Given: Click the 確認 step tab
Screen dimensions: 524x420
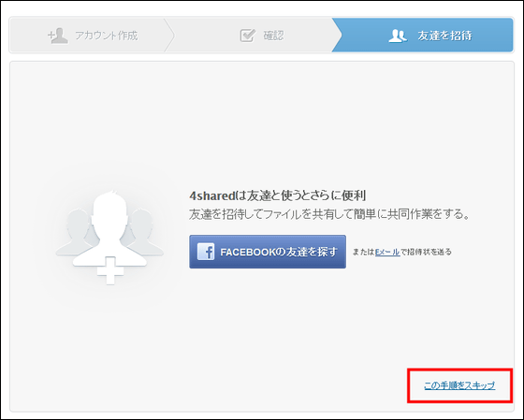Looking at the screenshot, I should click(254, 36).
